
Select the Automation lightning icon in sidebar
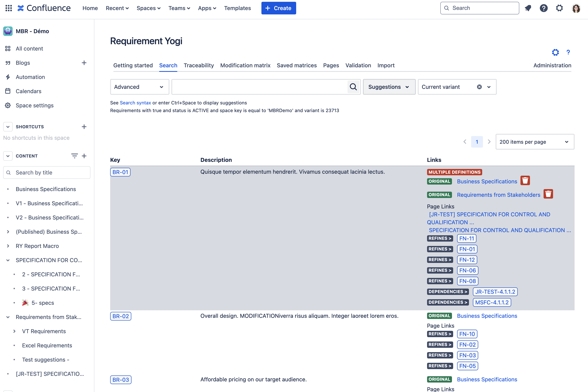[x=8, y=77]
